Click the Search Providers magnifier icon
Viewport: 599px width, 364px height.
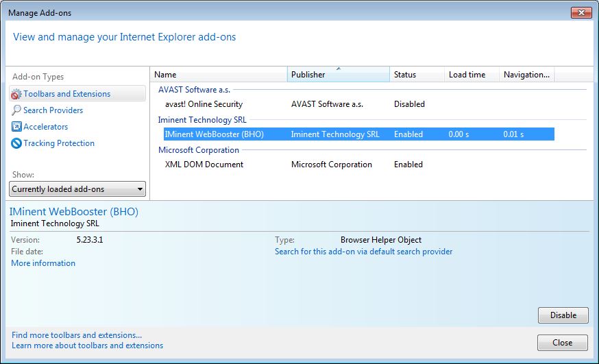16,110
